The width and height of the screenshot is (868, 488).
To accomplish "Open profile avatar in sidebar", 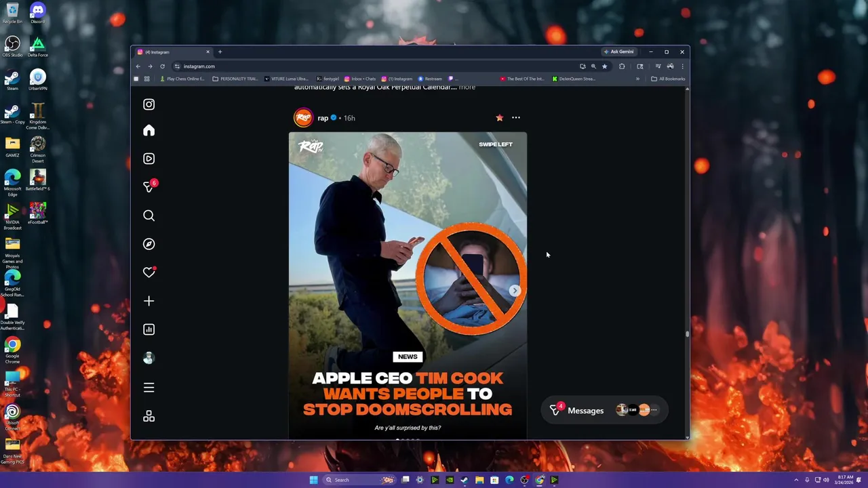I will tap(149, 358).
